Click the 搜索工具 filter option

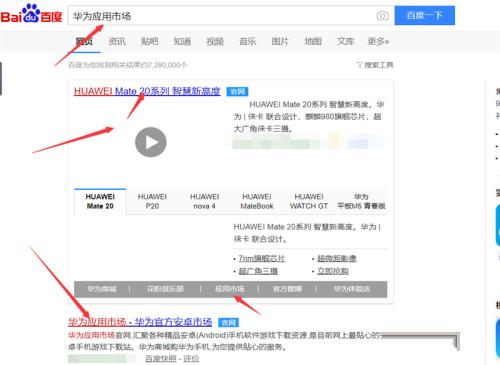(x=375, y=65)
